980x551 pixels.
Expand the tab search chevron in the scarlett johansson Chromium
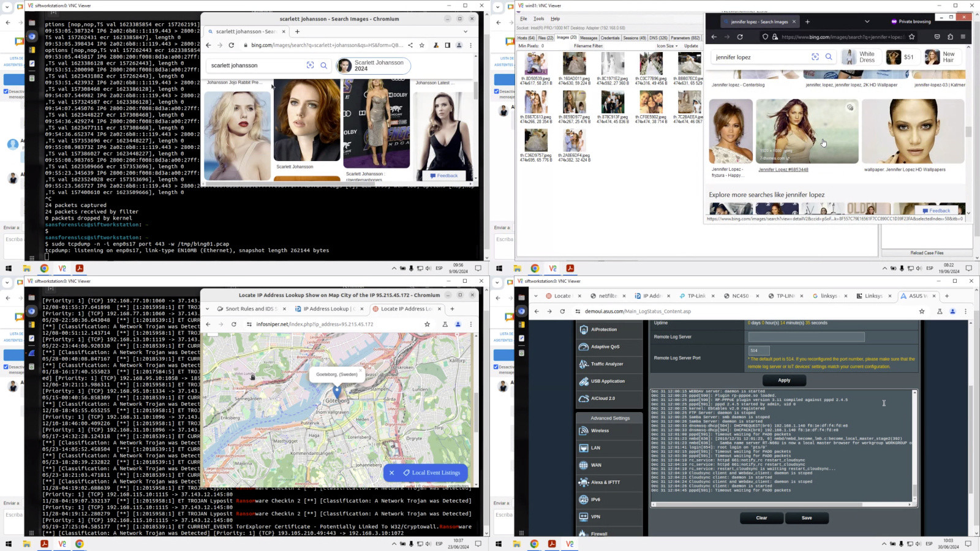466,31
